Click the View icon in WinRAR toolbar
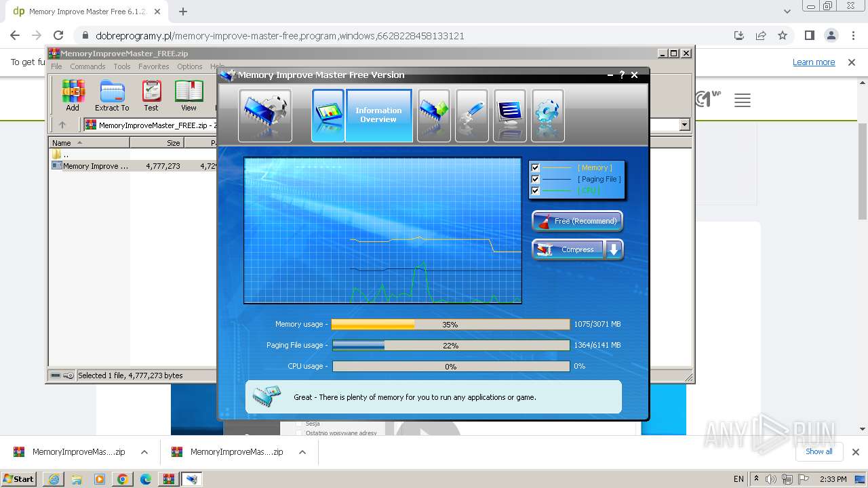Viewport: 868px width, 488px height. [189, 96]
